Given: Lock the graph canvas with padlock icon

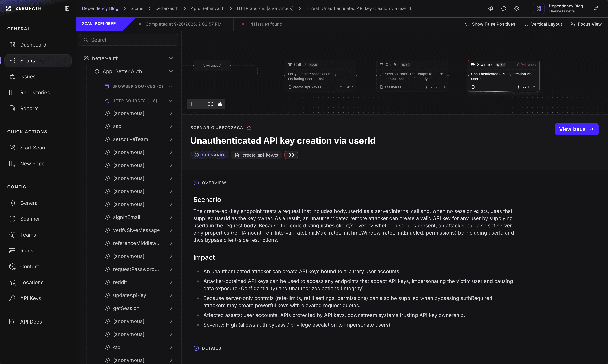Looking at the screenshot, I should pos(220,104).
